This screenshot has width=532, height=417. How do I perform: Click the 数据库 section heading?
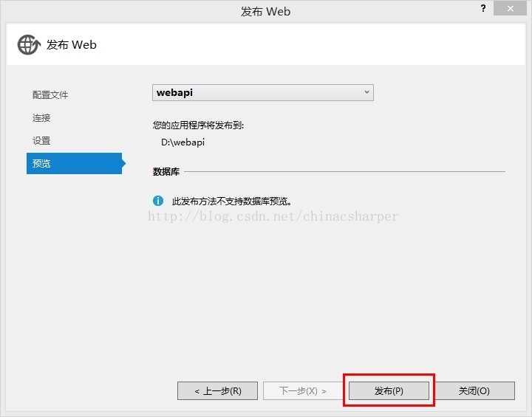pyautogui.click(x=166, y=172)
